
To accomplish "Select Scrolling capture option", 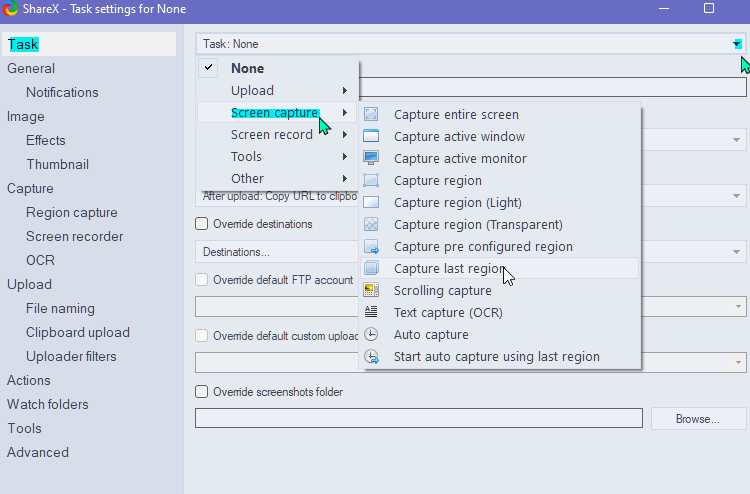I will coord(499,290).
